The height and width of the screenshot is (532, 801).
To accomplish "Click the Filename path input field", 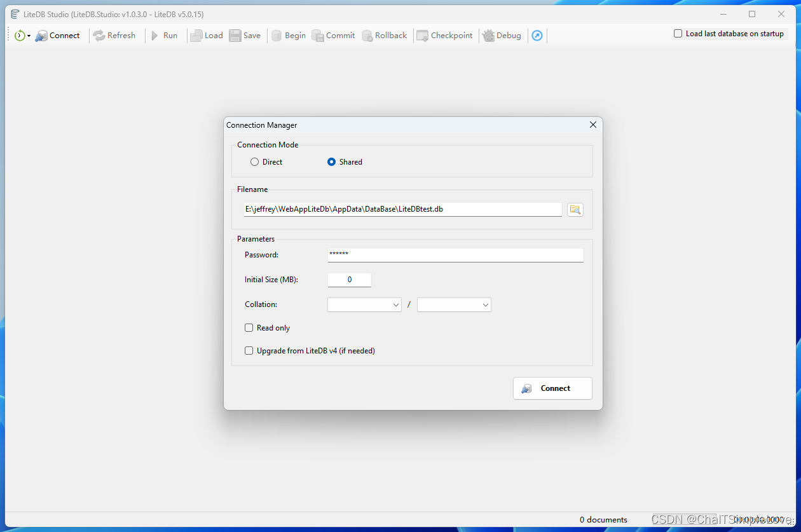I will 403,209.
